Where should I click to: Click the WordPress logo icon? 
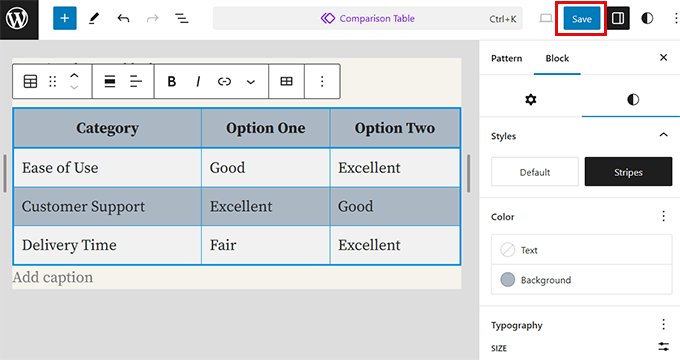point(17,19)
